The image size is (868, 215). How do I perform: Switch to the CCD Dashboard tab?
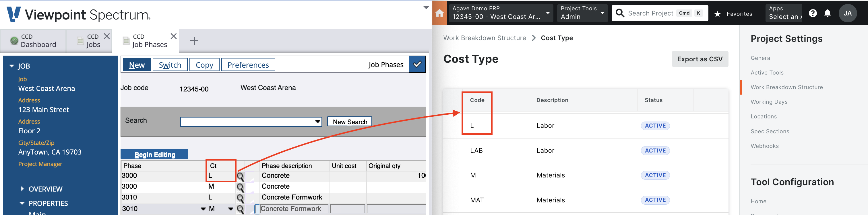pos(33,41)
